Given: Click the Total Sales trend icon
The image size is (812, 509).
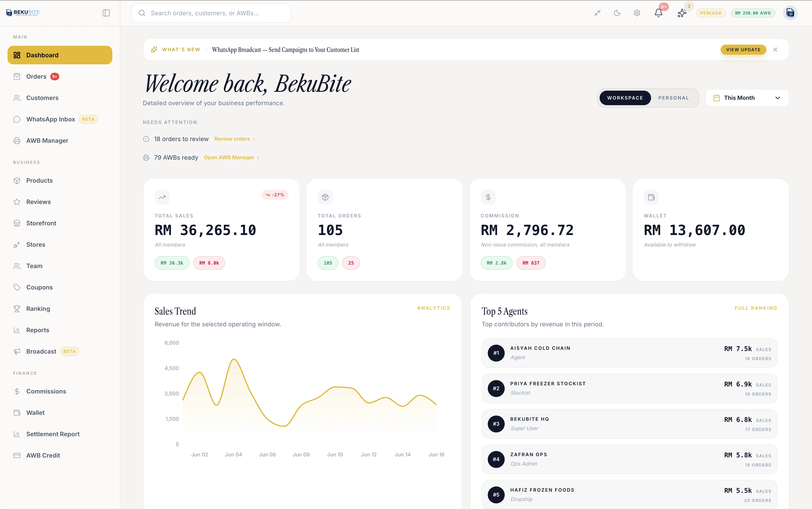Looking at the screenshot, I should pyautogui.click(x=162, y=197).
